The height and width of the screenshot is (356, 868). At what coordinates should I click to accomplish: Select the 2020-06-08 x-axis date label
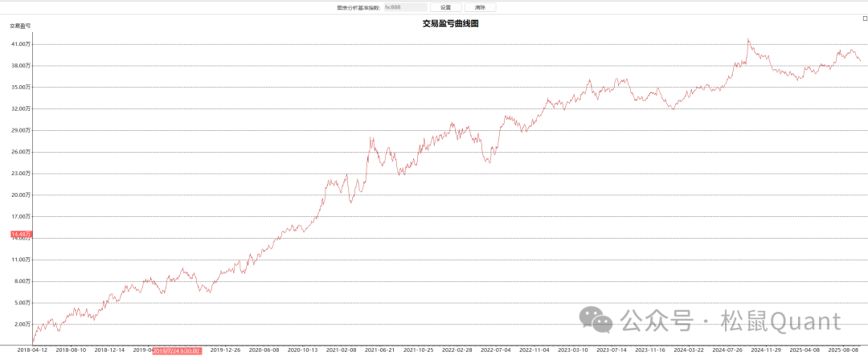click(x=264, y=350)
